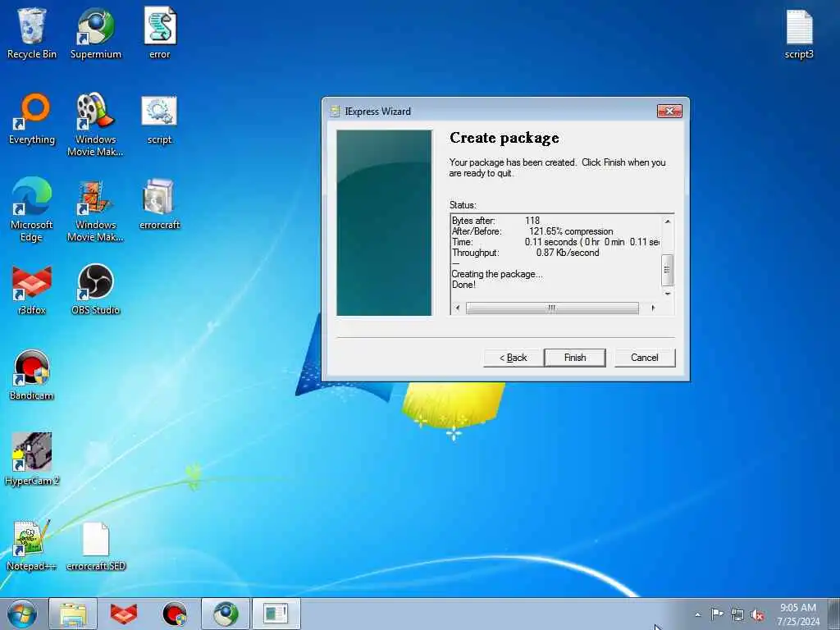Screen dimensions: 840x630
Task: Switch to Supermium in the taskbar
Action: click(x=226, y=614)
